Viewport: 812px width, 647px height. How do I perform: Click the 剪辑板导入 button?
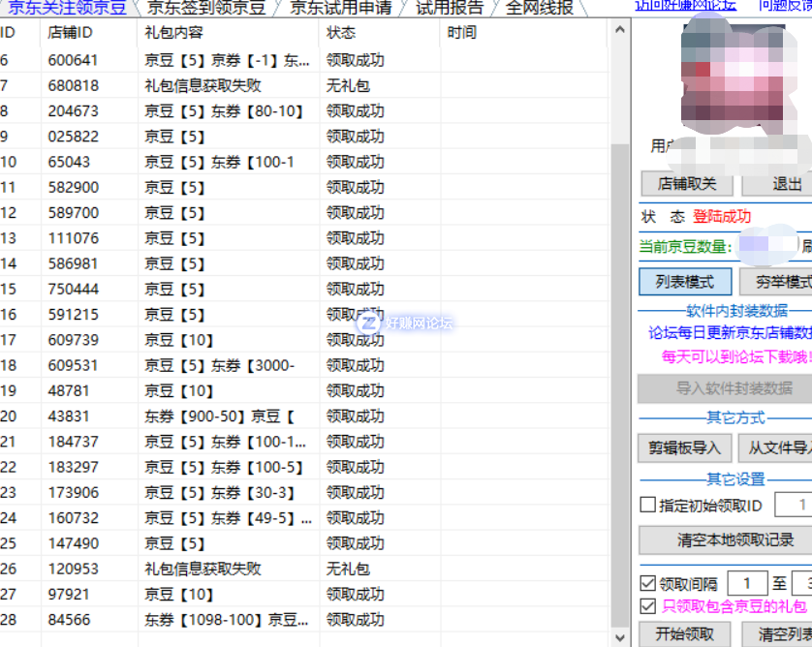[685, 447]
